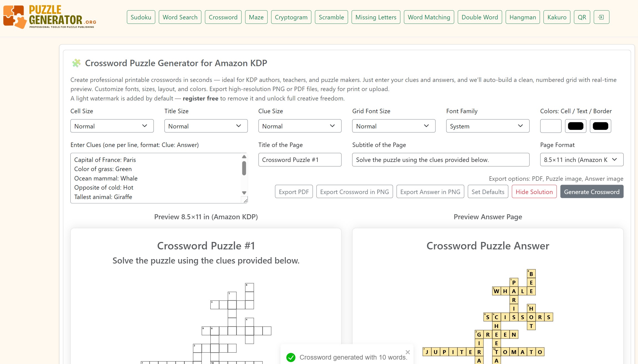Viewport: 638px width, 364px height.
Task: Switch to the Word Search generator
Action: point(180,17)
